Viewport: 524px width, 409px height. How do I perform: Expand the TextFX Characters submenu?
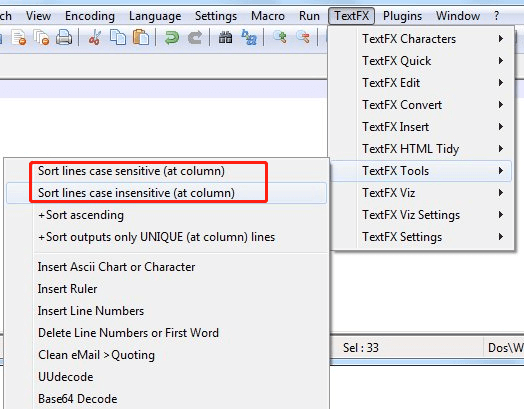[x=422, y=39]
